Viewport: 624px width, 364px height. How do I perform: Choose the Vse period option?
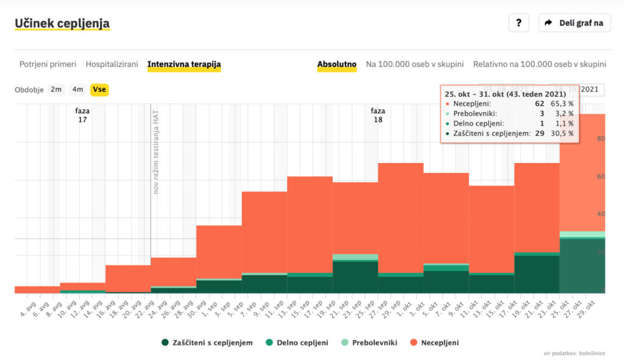pyautogui.click(x=99, y=89)
